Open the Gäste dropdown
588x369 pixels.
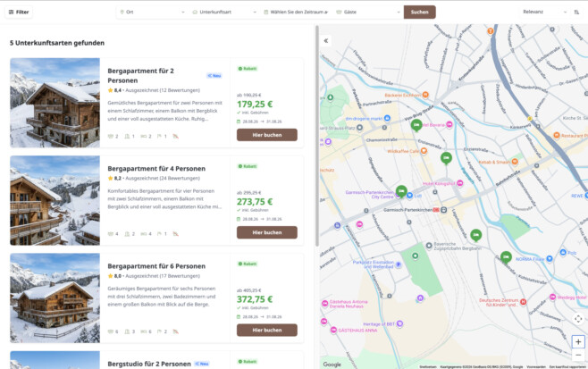[x=368, y=12]
